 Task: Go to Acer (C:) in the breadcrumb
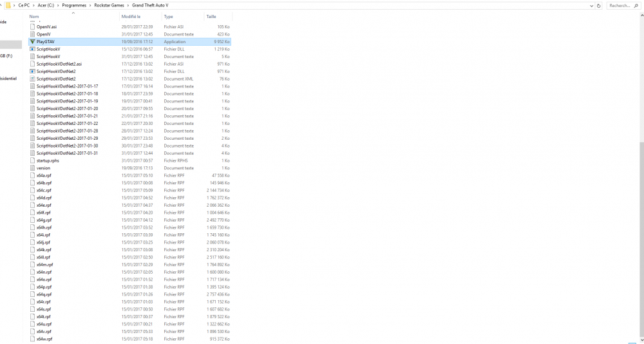tap(46, 5)
